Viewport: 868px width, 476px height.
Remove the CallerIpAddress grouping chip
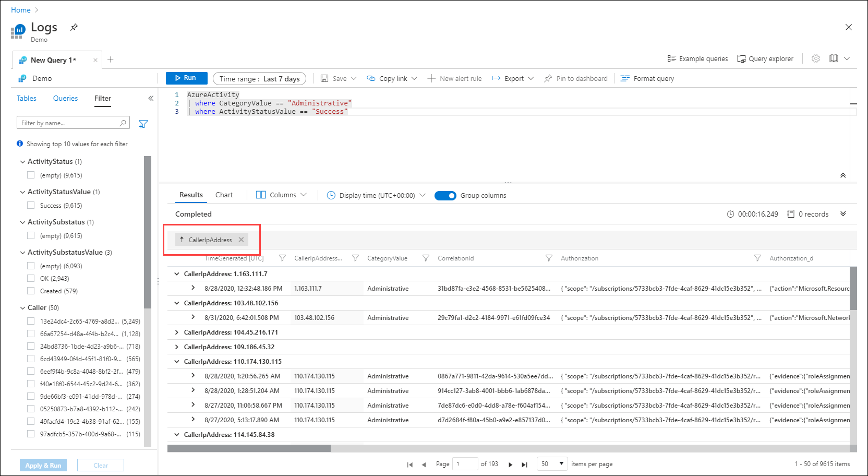[x=241, y=240]
